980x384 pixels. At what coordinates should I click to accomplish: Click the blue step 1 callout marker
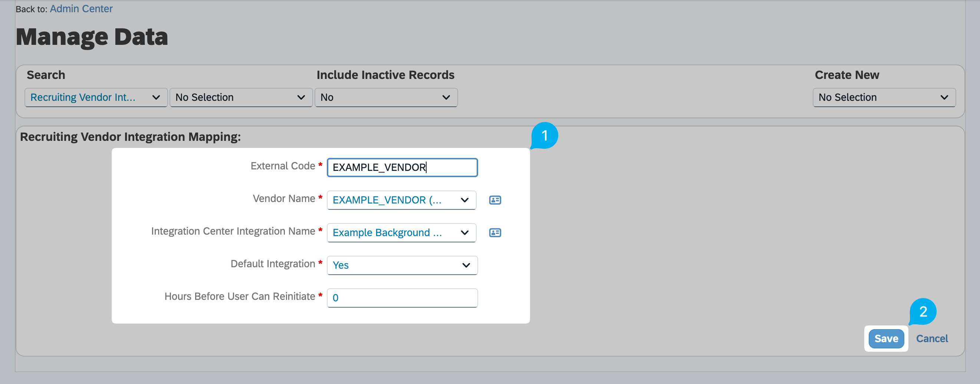[545, 136]
